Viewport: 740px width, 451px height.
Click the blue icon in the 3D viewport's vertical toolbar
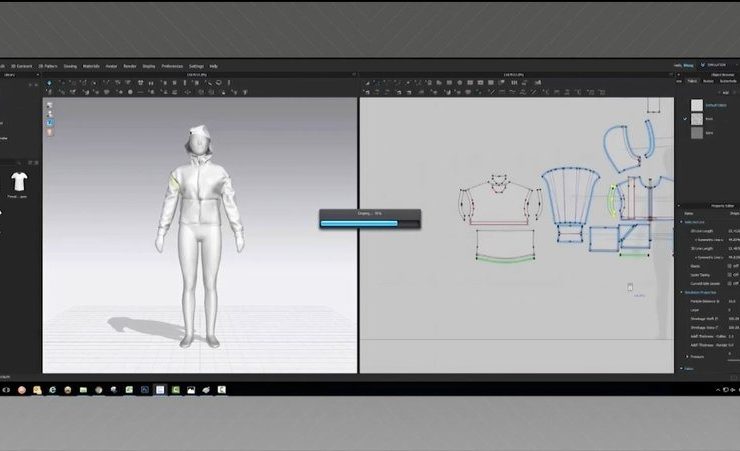(x=49, y=122)
